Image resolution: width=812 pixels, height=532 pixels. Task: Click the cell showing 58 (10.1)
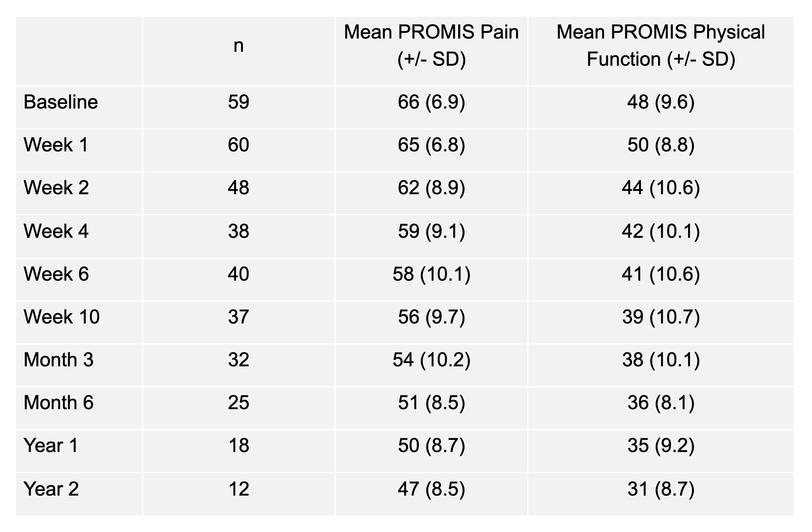click(431, 274)
